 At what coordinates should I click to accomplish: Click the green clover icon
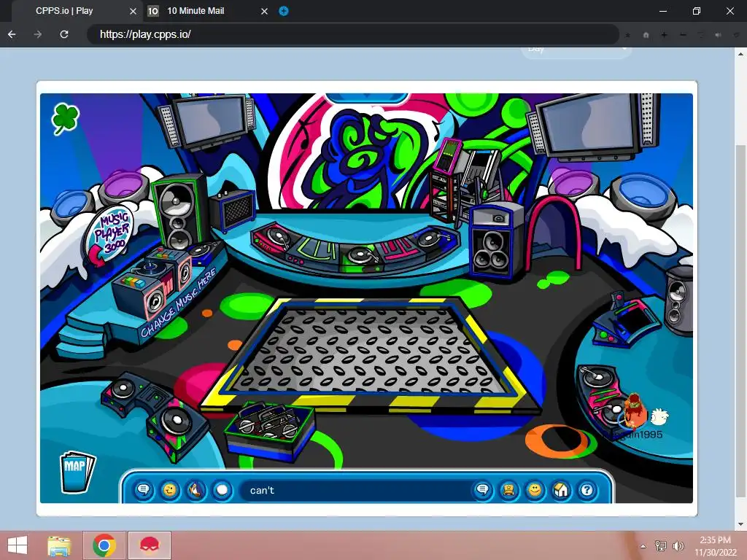tap(65, 118)
